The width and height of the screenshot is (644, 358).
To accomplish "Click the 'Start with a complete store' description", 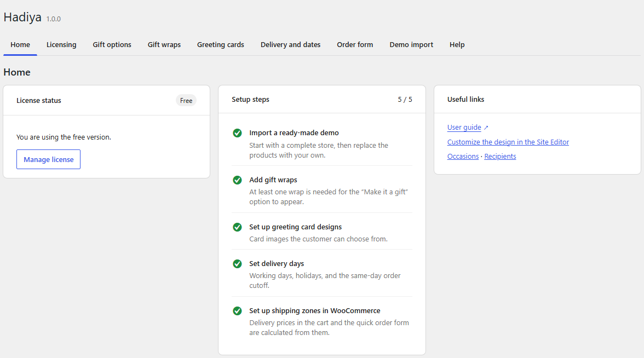I will coord(319,150).
